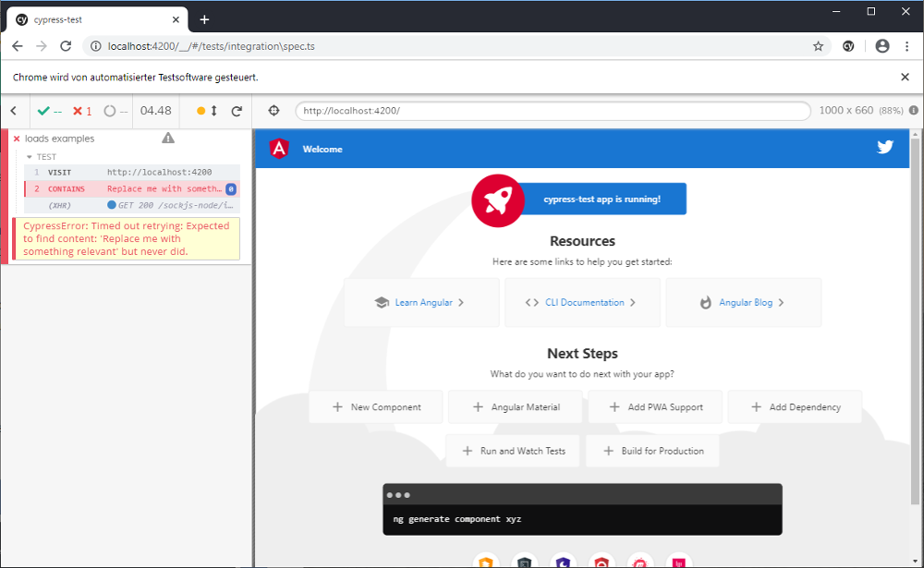Click the ng generate component xyz terminal text

click(457, 519)
